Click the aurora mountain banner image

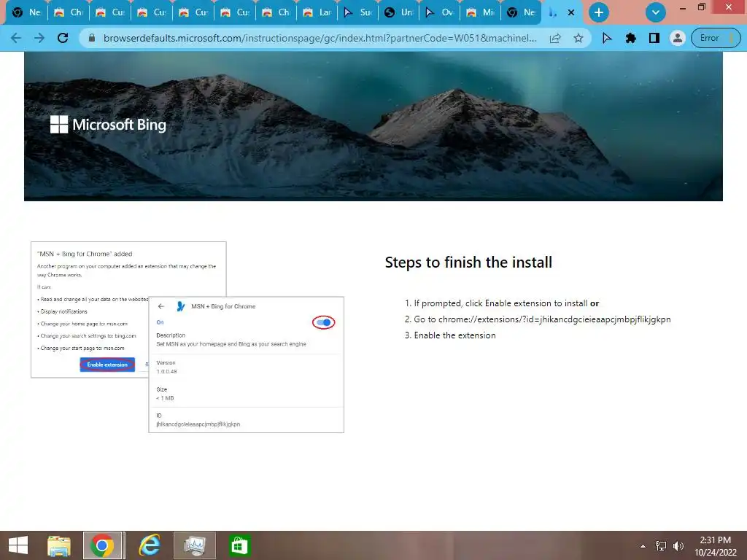(x=373, y=126)
